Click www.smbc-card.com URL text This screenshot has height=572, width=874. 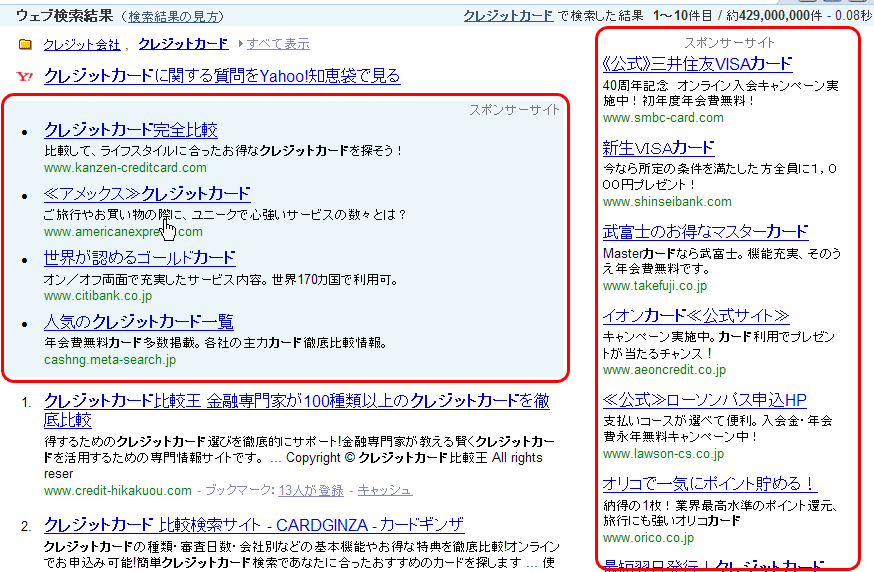(x=663, y=118)
